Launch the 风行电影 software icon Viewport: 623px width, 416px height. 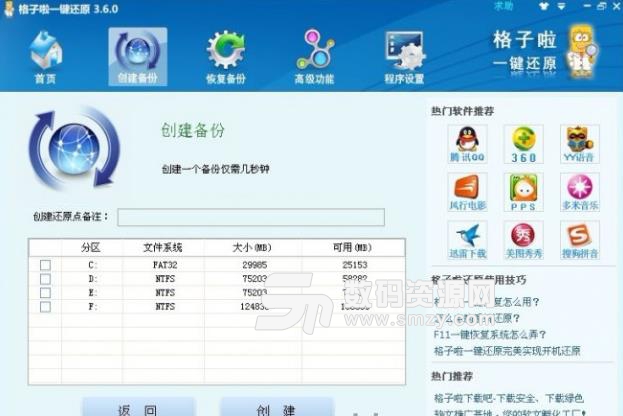467,192
